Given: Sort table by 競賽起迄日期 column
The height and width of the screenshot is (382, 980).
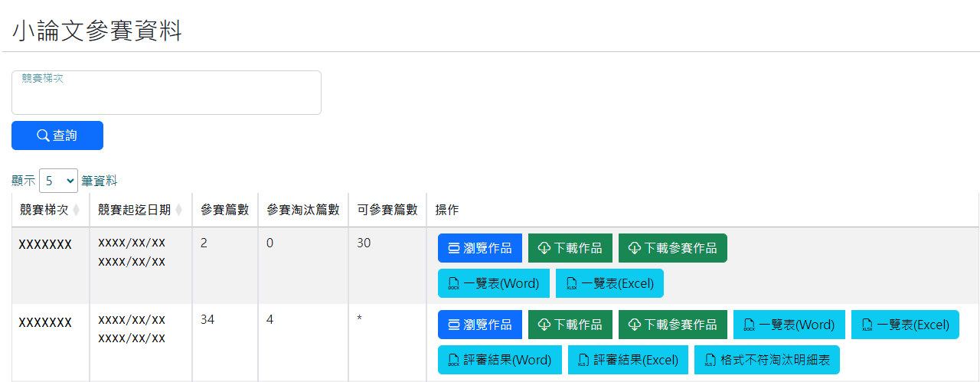Looking at the screenshot, I should [178, 210].
